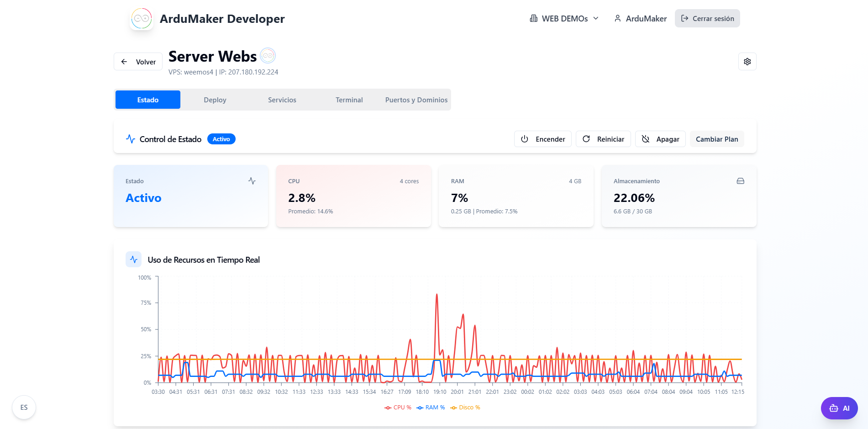Viewport: 868px width, 429px height.
Task: Click the RAM 7% usage value
Action: coord(459,198)
